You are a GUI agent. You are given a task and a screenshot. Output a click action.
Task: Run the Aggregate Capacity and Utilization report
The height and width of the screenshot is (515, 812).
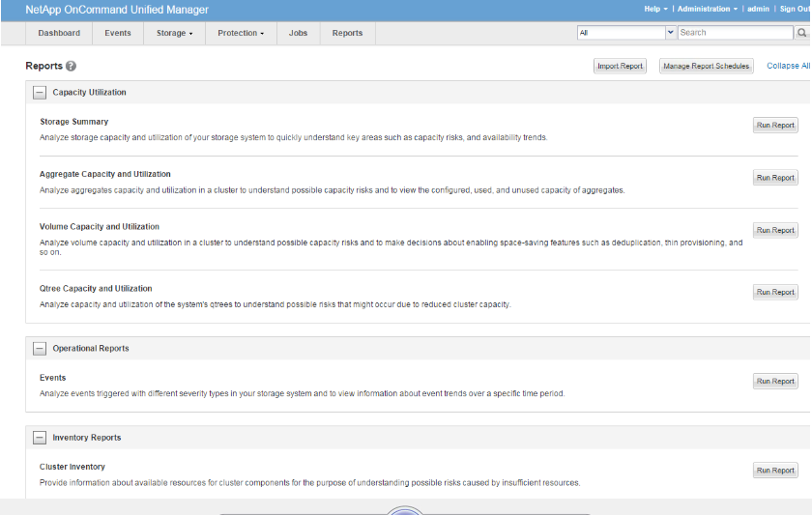[x=775, y=178]
